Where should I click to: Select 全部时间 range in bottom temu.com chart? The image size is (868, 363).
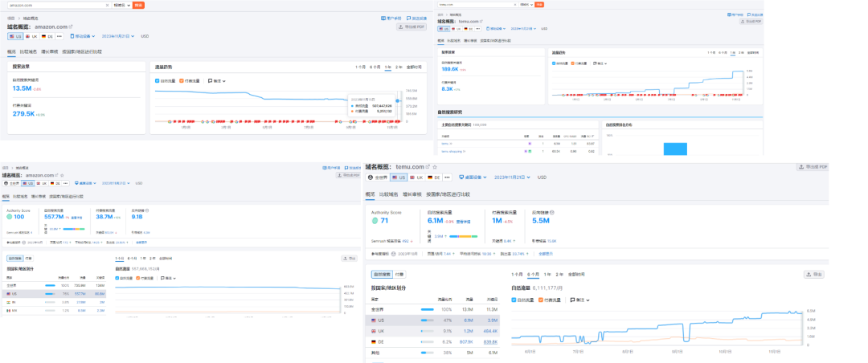(x=576, y=275)
